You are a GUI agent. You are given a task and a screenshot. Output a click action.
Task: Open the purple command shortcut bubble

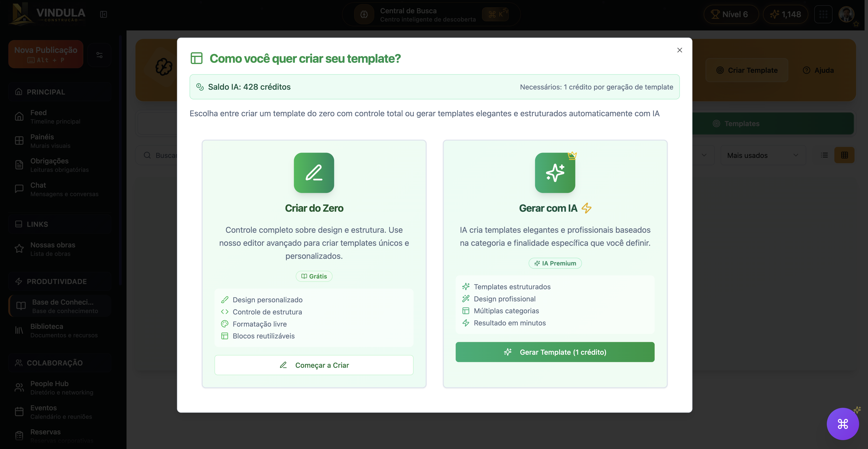(x=843, y=424)
